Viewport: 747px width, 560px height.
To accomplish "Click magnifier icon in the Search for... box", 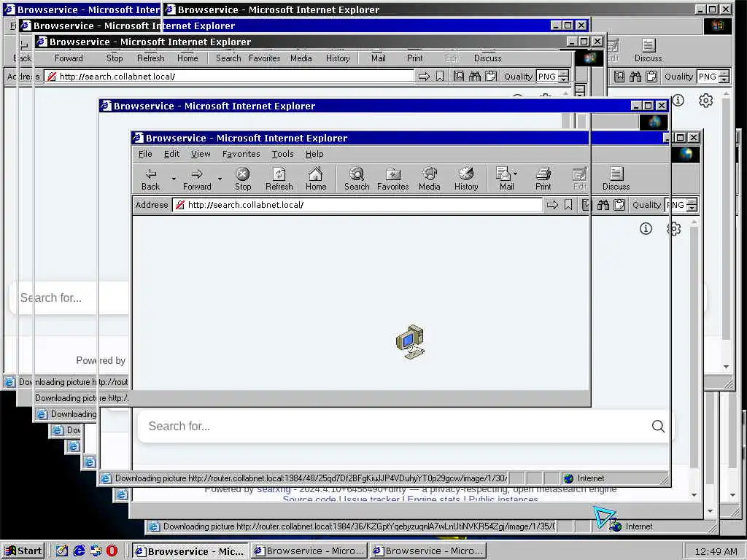I will (658, 426).
